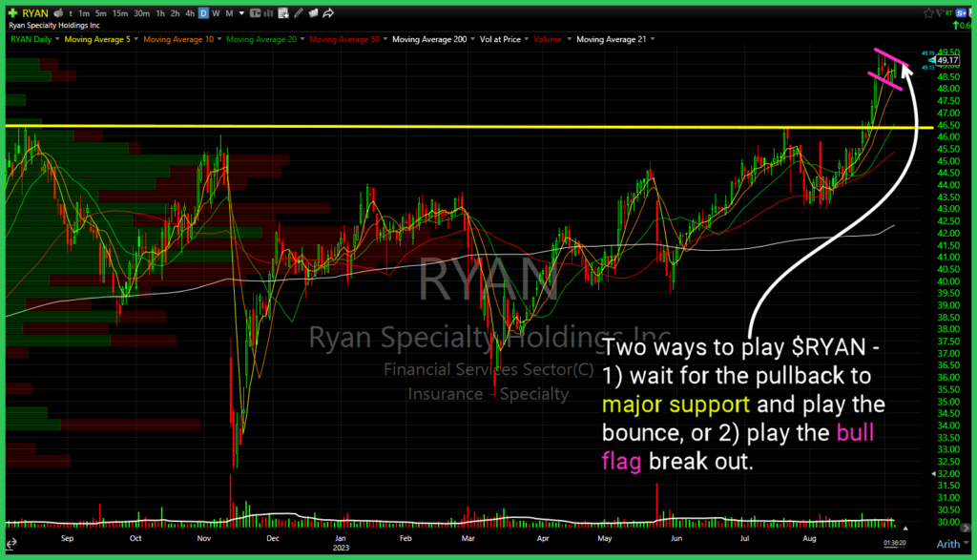Screen dimensions: 977x560
Task: Click the 49.17 current price tag
Action: [947, 60]
